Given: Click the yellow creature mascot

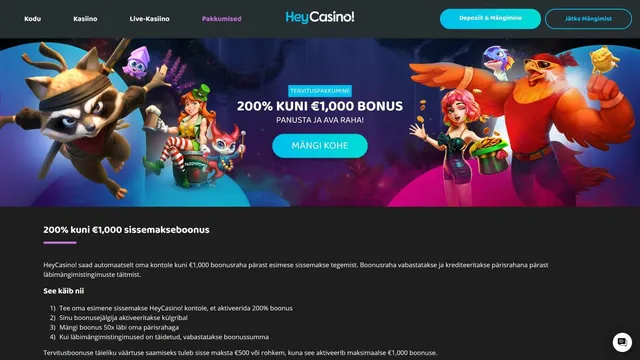Looking at the screenshot, I should 604,60.
